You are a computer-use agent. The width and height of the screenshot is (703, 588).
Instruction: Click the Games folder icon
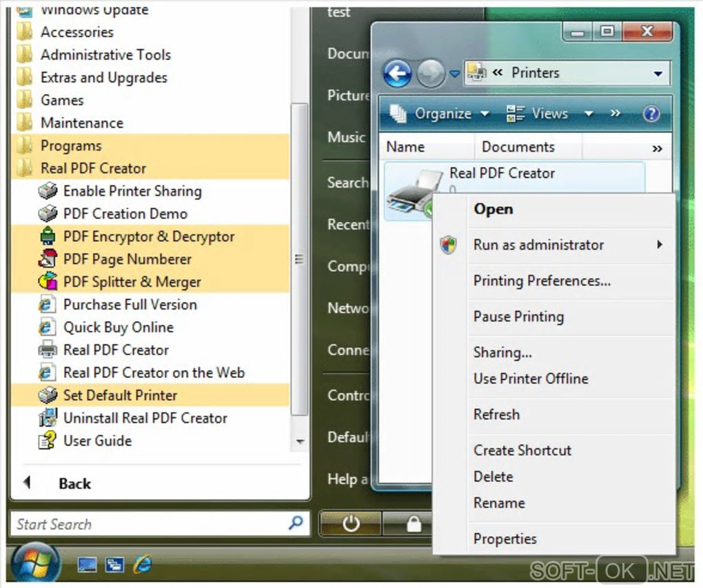(24, 100)
